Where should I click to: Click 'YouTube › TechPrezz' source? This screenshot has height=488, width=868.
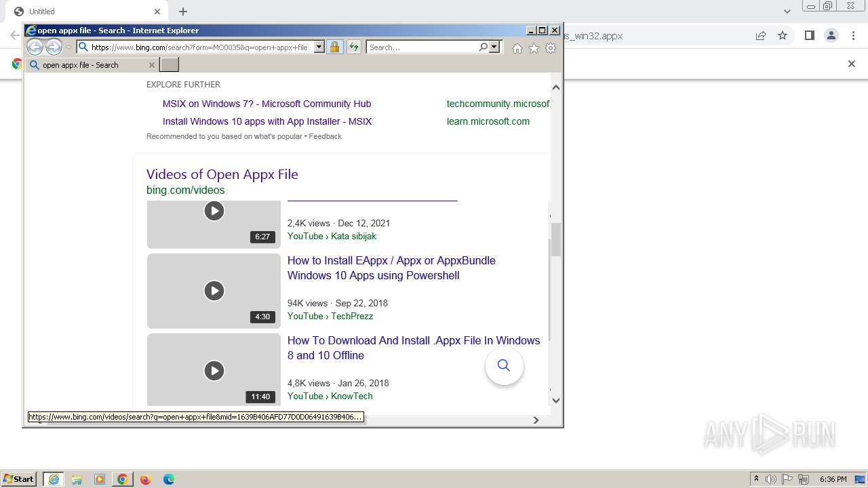pos(330,317)
